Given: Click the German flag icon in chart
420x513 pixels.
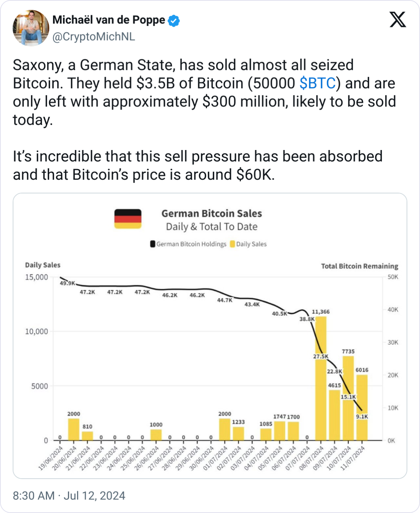Looking at the screenshot, I should pyautogui.click(x=128, y=219).
